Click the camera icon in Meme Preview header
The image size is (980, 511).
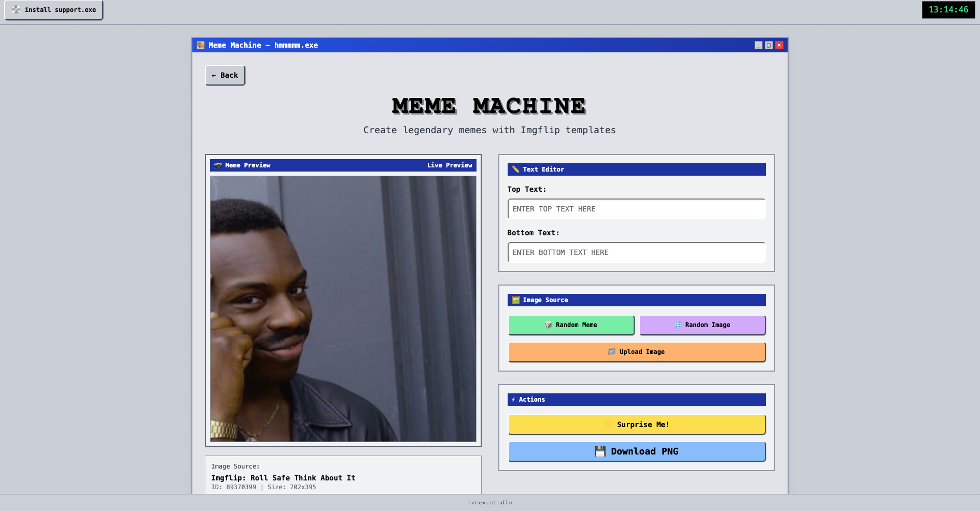tap(218, 165)
